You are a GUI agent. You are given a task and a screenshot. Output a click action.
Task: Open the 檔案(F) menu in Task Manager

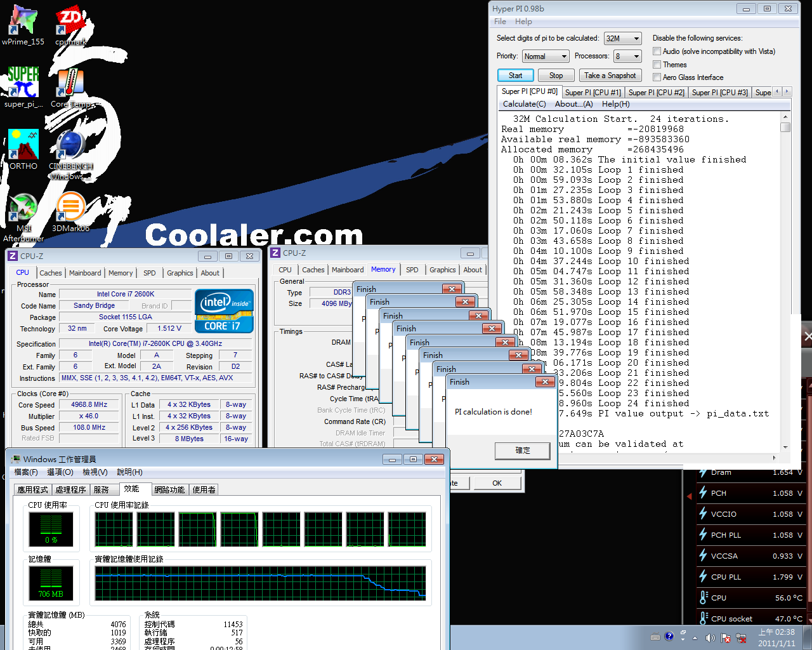point(26,472)
